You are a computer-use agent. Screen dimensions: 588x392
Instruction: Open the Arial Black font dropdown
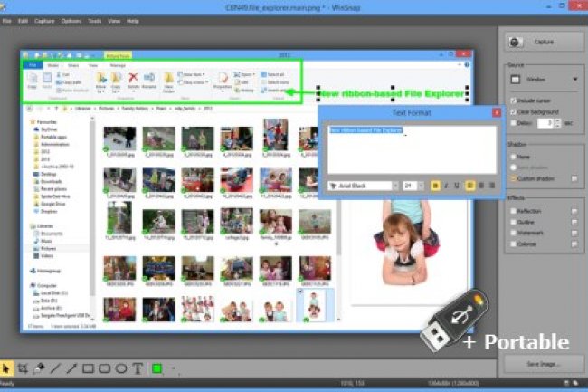[x=395, y=186]
